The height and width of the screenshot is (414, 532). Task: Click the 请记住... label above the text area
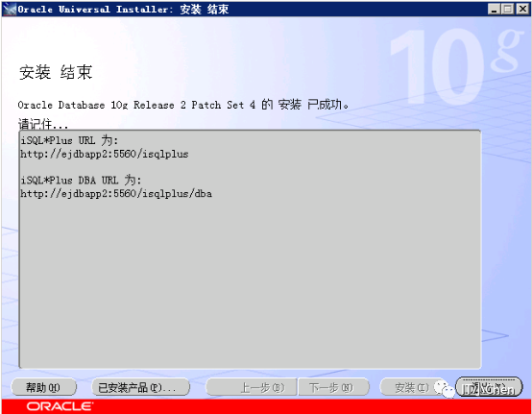coord(43,124)
